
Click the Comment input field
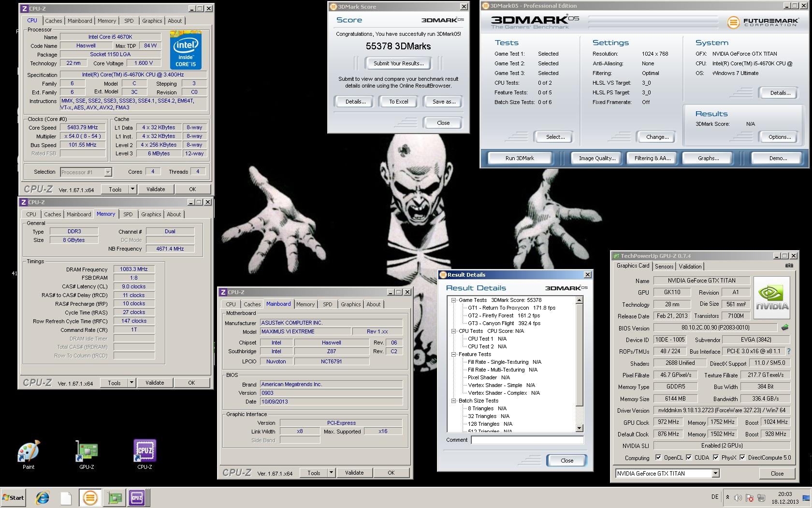point(527,440)
